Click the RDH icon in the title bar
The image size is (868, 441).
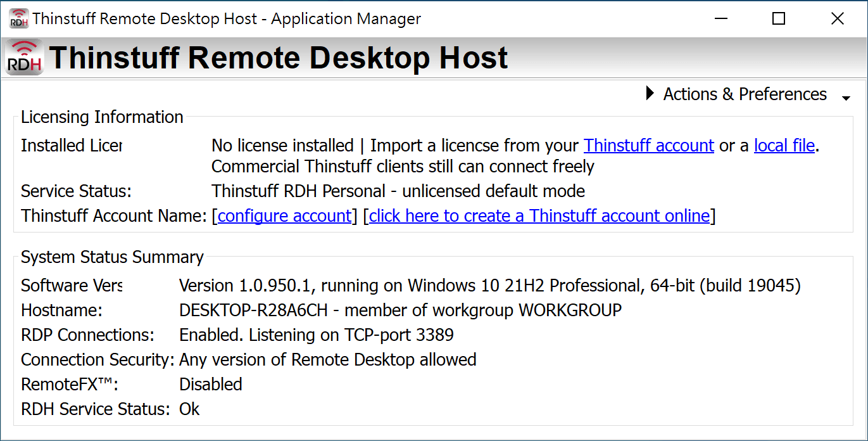(18, 18)
